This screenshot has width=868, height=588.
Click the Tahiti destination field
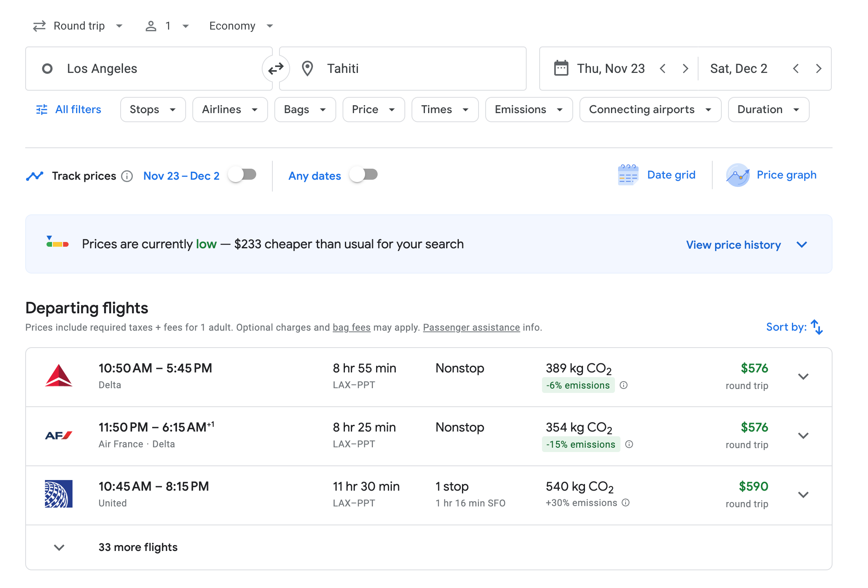pos(403,69)
